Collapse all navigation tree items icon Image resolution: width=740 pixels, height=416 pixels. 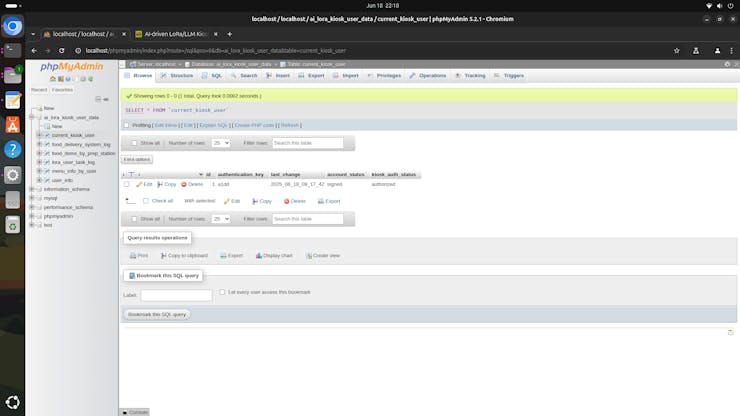coord(98,99)
